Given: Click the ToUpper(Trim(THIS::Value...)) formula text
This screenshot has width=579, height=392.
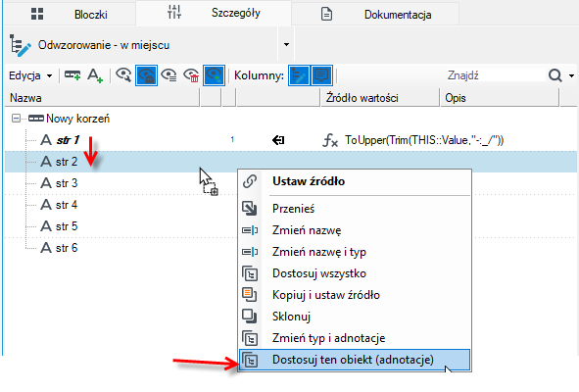Looking at the screenshot, I should tap(424, 140).
